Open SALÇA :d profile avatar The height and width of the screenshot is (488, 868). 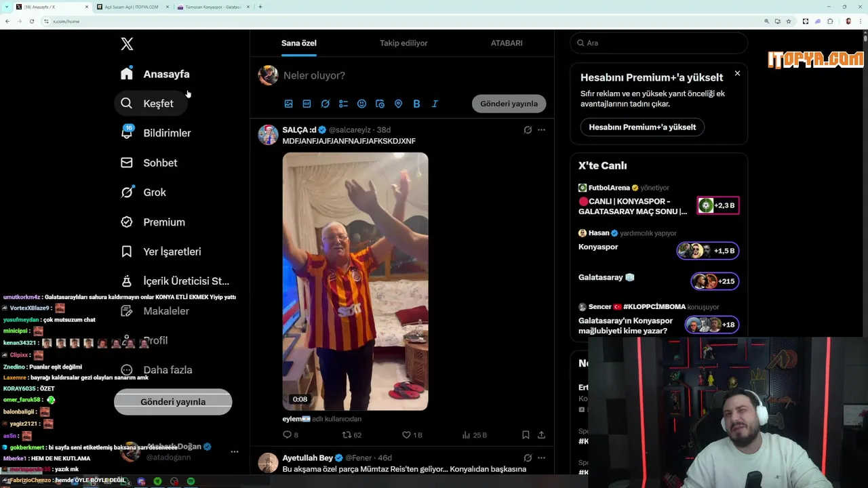tap(268, 134)
